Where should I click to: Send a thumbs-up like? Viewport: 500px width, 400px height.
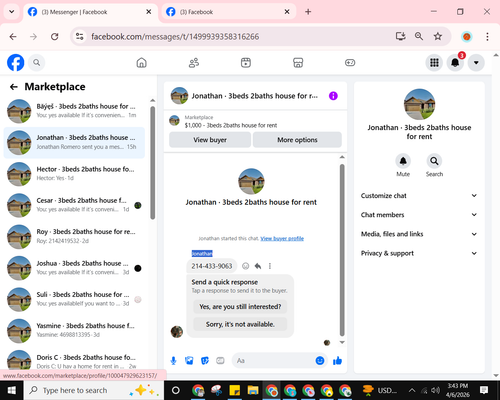[x=337, y=361]
